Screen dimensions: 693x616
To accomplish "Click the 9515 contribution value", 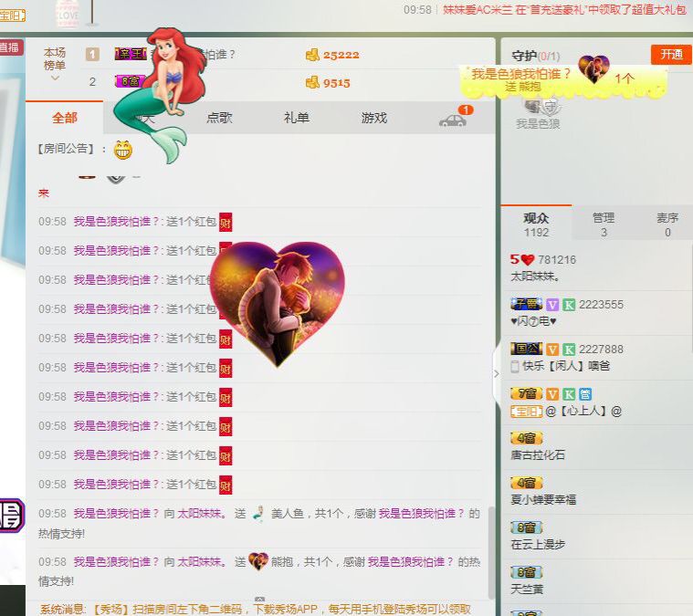I will coord(336,83).
